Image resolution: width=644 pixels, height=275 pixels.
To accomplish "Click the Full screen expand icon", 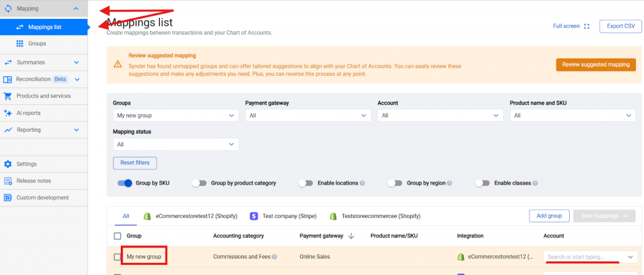I will pos(587,26).
